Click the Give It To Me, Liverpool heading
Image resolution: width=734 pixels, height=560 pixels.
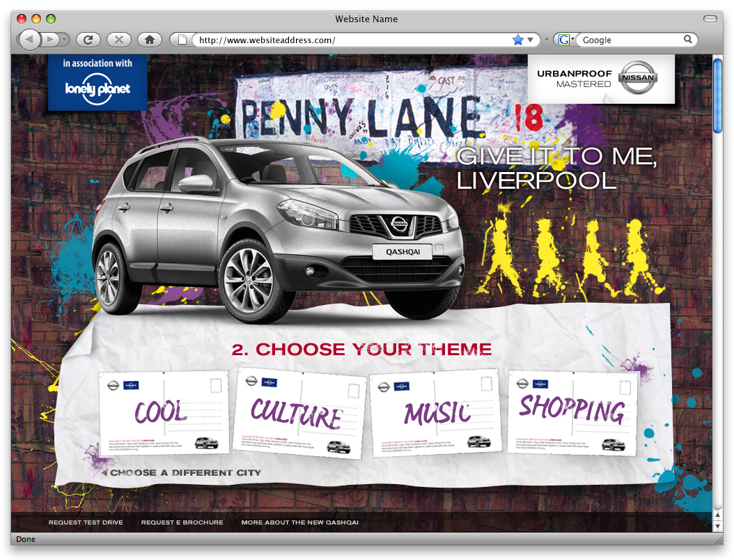tap(556, 168)
